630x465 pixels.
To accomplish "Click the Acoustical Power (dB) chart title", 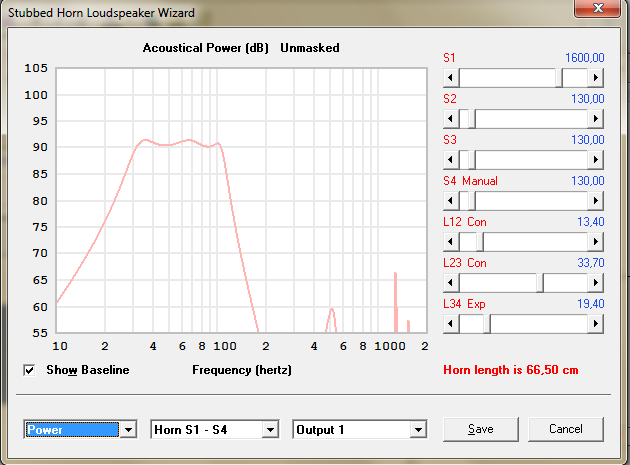I will click(206, 48).
